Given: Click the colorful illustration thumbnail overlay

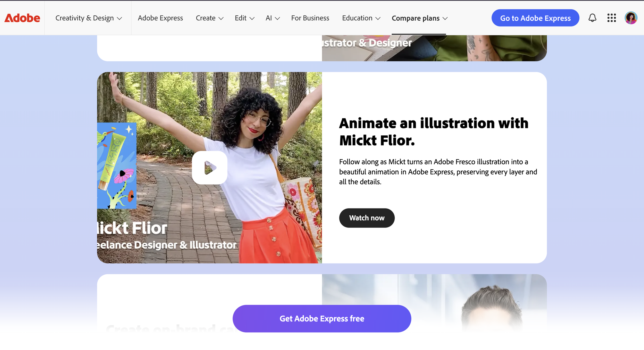Looking at the screenshot, I should pos(117,165).
